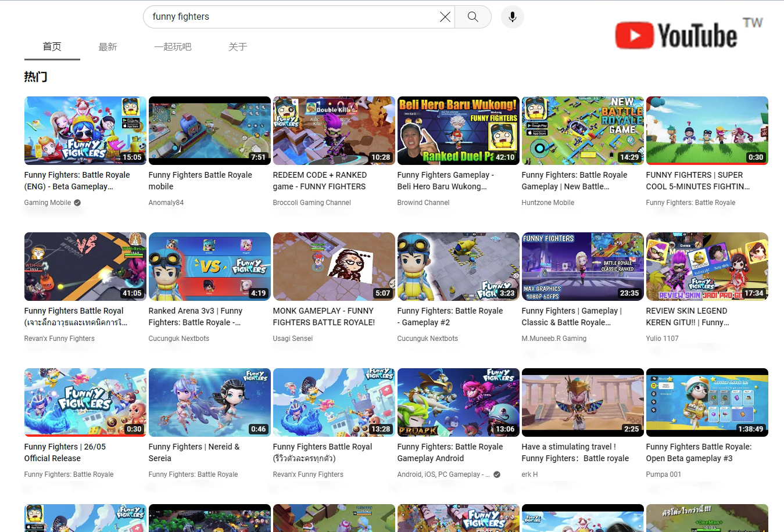
Task: Open Beli Hero Baru Wukong video thumbnail
Action: (x=459, y=131)
